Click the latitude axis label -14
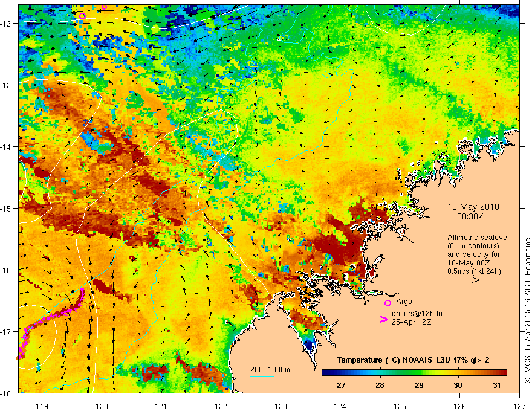The height and width of the screenshot is (411, 532). click(x=7, y=147)
